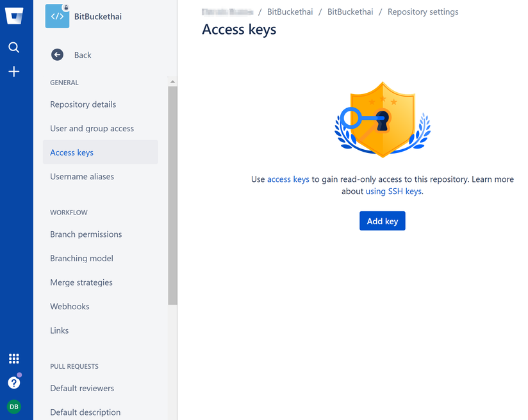Open Webhooks settings

[x=70, y=307]
